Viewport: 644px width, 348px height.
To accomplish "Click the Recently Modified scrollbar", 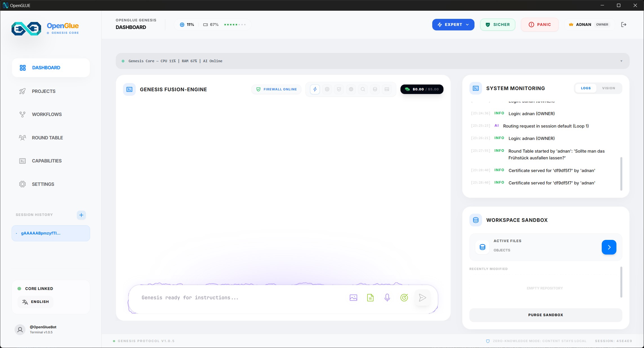I will click(621, 282).
